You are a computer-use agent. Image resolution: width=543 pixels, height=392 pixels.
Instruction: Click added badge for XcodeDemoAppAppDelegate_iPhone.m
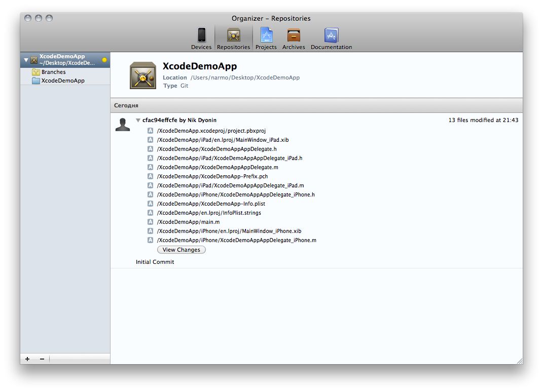pyautogui.click(x=150, y=240)
